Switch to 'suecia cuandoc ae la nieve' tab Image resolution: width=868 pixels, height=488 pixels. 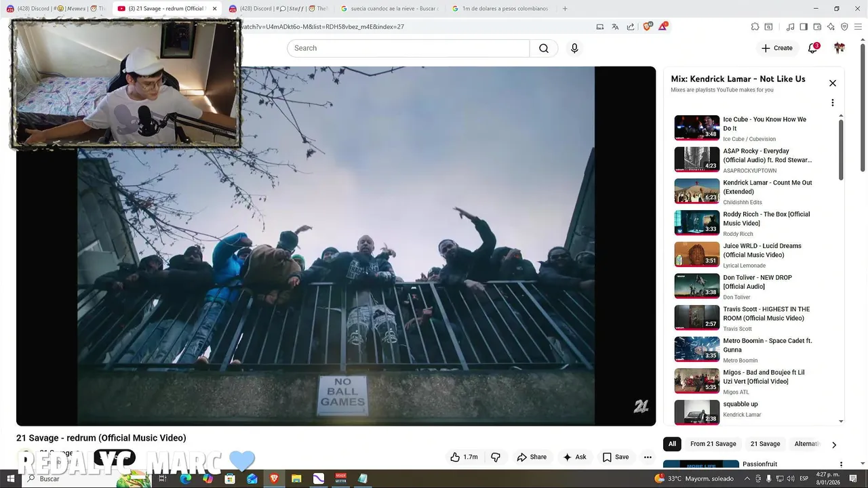point(389,9)
